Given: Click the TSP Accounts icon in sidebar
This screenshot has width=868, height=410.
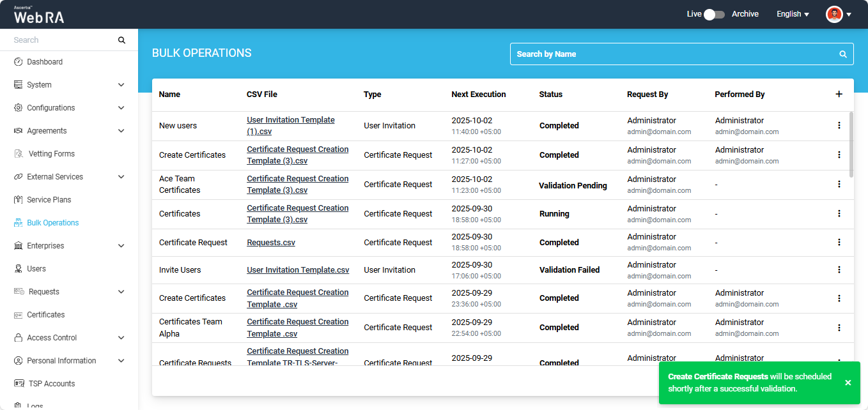Looking at the screenshot, I should point(18,384).
